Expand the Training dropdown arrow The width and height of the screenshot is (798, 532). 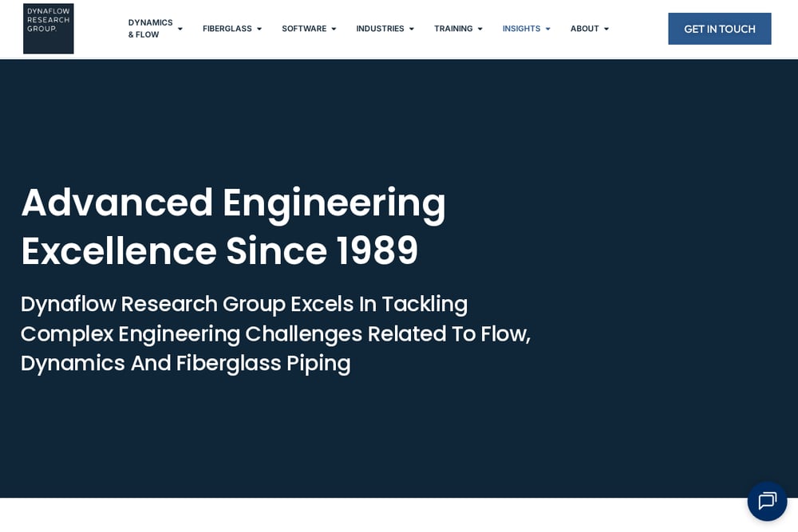tap(480, 29)
